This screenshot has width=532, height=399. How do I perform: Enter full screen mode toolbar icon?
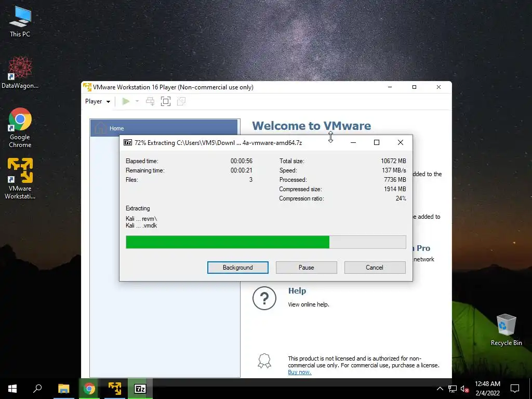[x=166, y=101]
